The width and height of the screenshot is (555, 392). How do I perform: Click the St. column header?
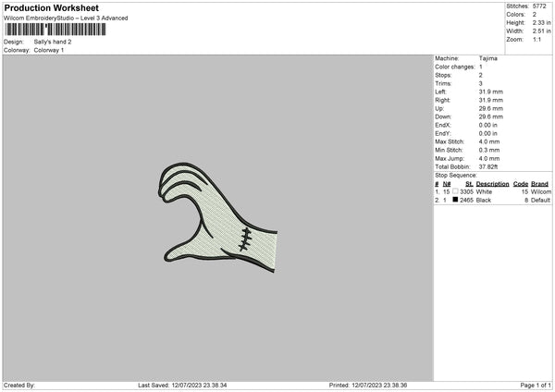tap(469, 184)
